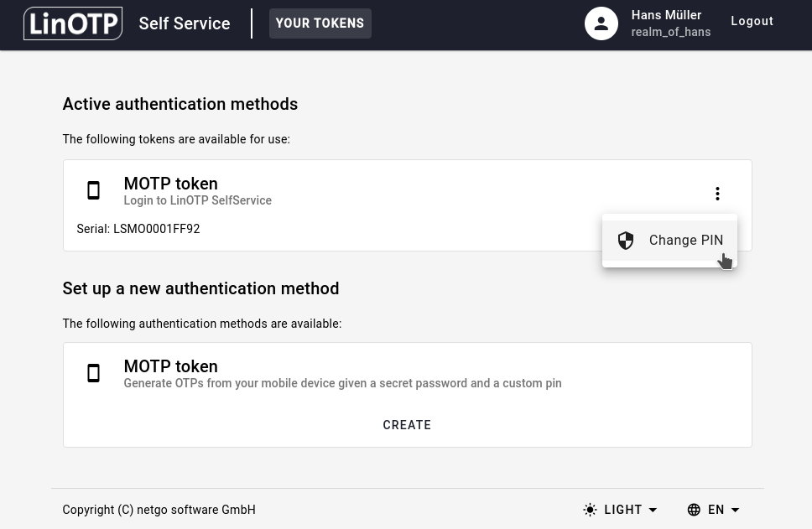This screenshot has height=529, width=812.
Task: Expand the EN language dropdown arrow
Action: (736, 510)
